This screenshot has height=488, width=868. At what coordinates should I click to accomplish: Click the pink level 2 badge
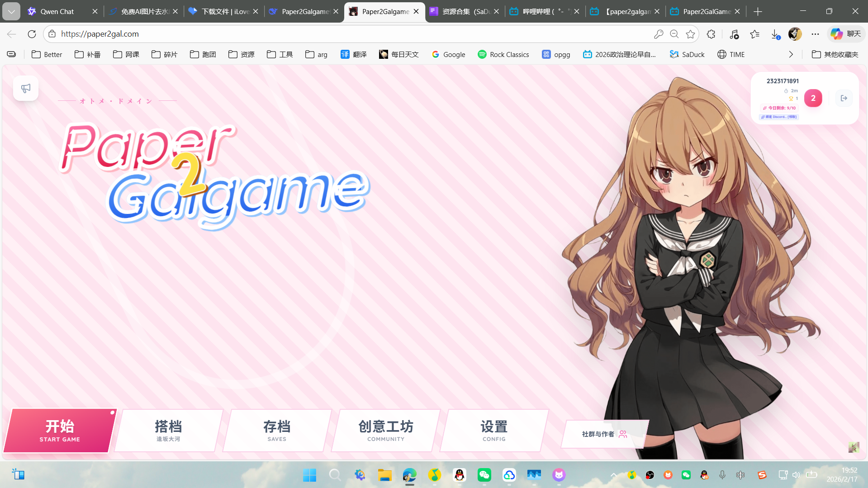click(813, 98)
